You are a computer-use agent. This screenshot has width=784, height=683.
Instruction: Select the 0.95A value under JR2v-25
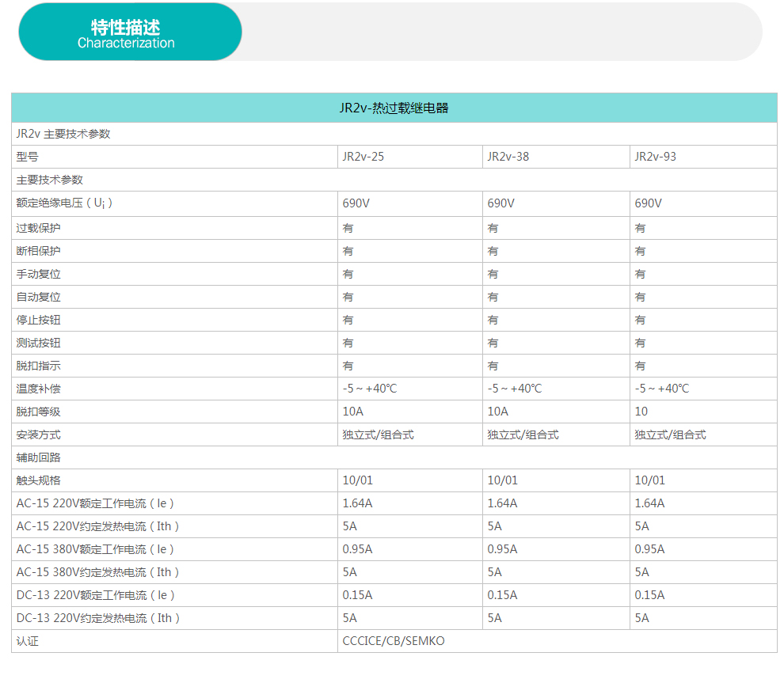pyautogui.click(x=357, y=549)
